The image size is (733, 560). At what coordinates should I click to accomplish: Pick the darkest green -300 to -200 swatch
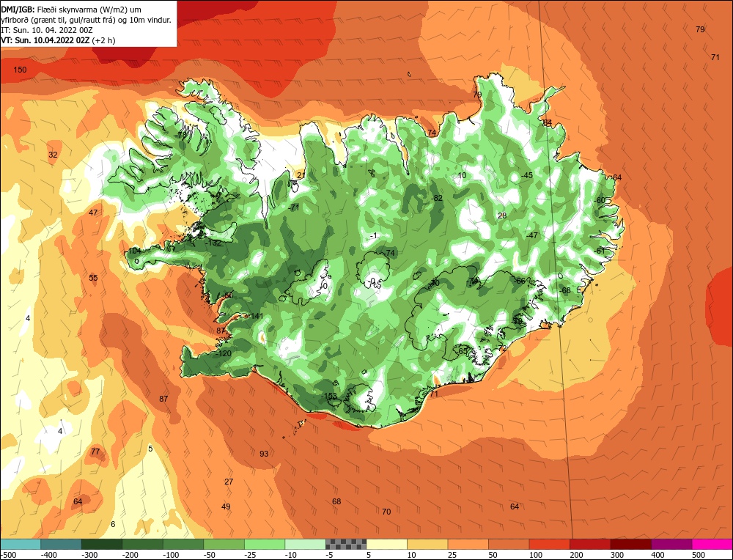click(x=102, y=544)
